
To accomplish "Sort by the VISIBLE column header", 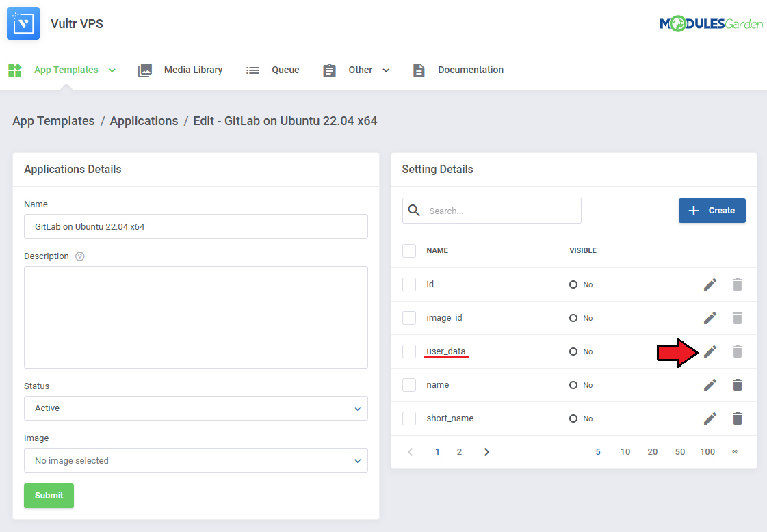I will [x=583, y=250].
